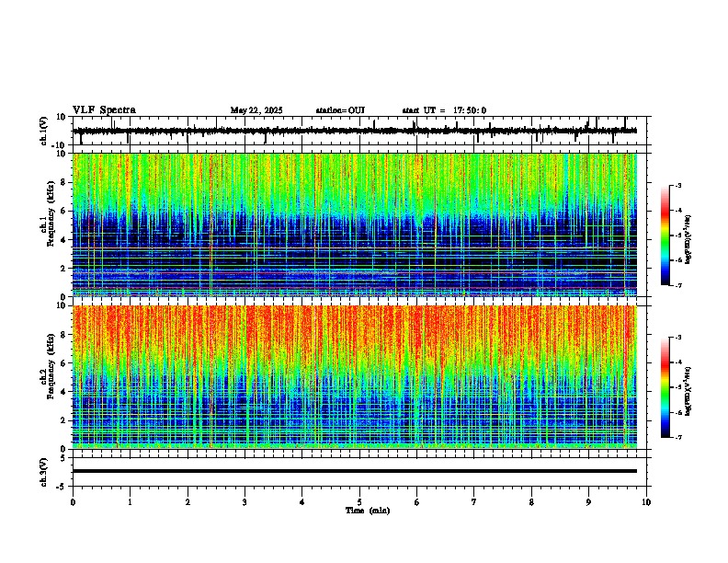Click the 'May 22, 2025' date label

pos(256,110)
